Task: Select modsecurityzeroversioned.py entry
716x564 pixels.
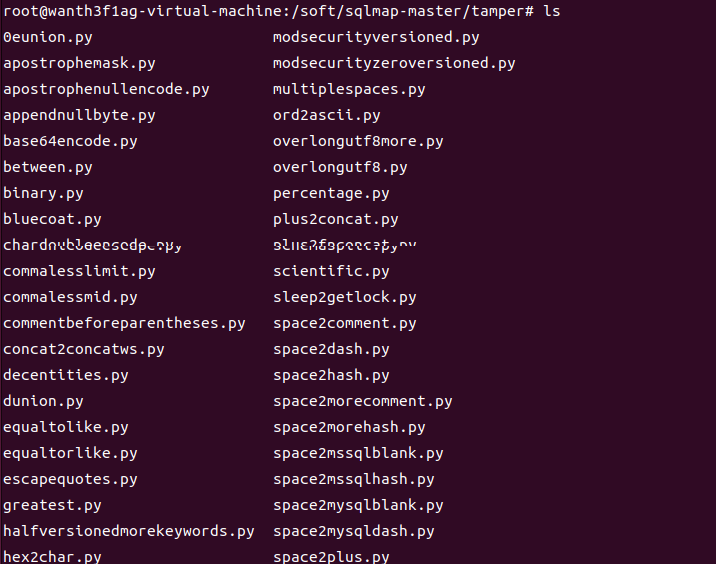Action: (x=394, y=63)
